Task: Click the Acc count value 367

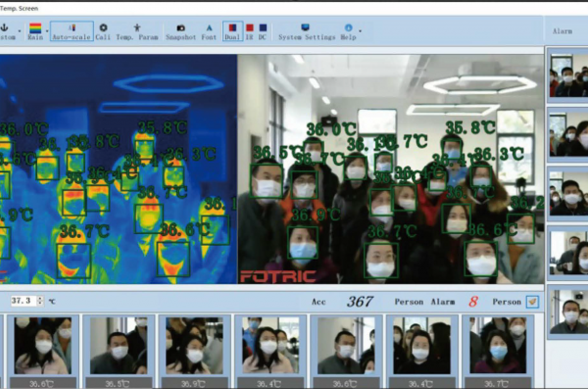Action: [x=360, y=302]
